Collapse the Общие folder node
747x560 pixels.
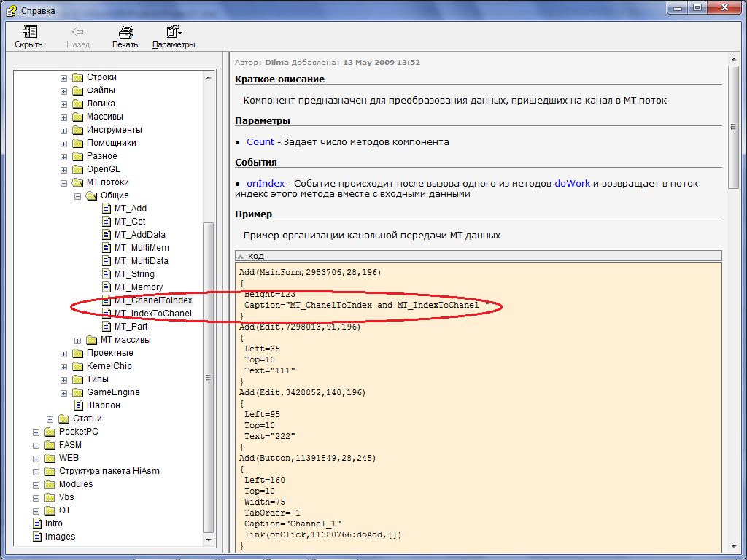78,195
